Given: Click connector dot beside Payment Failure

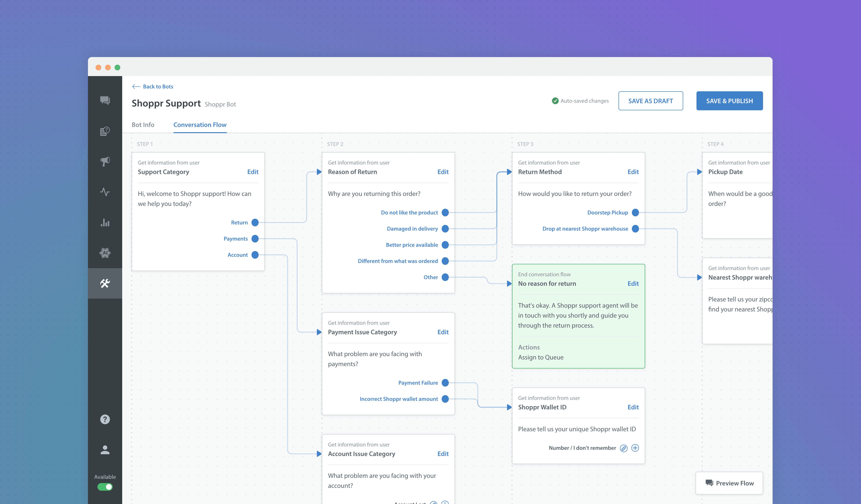Looking at the screenshot, I should click(445, 383).
